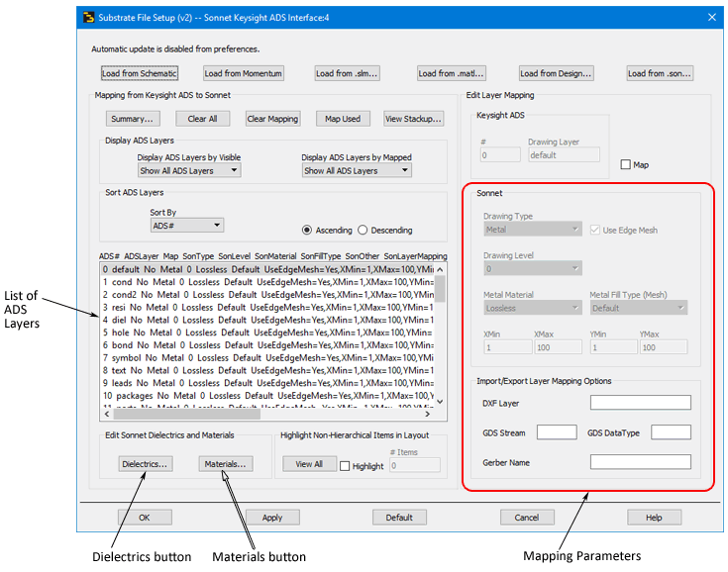Open View Stackup... window
Viewport: 728px width, 572px height.
(x=413, y=119)
